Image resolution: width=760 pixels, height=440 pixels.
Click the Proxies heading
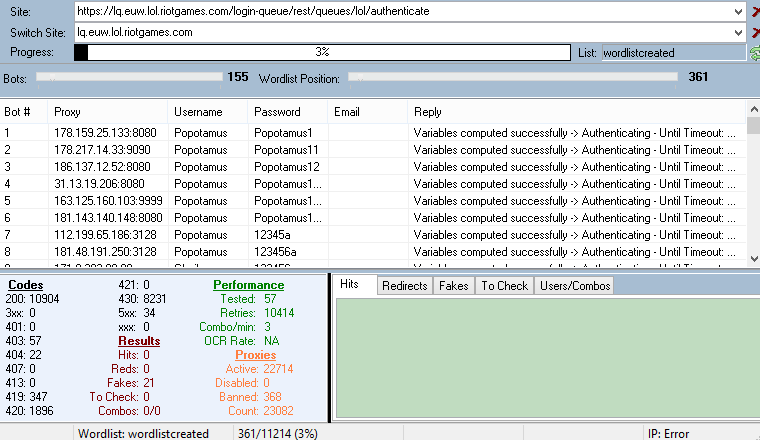click(x=255, y=355)
